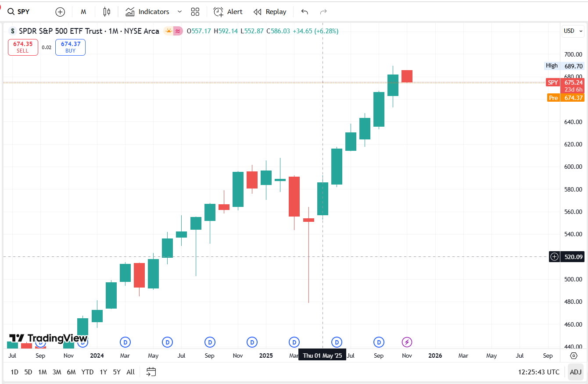Image resolution: width=588 pixels, height=384 pixels.
Task: Open the layout setup grid icon
Action: click(195, 12)
